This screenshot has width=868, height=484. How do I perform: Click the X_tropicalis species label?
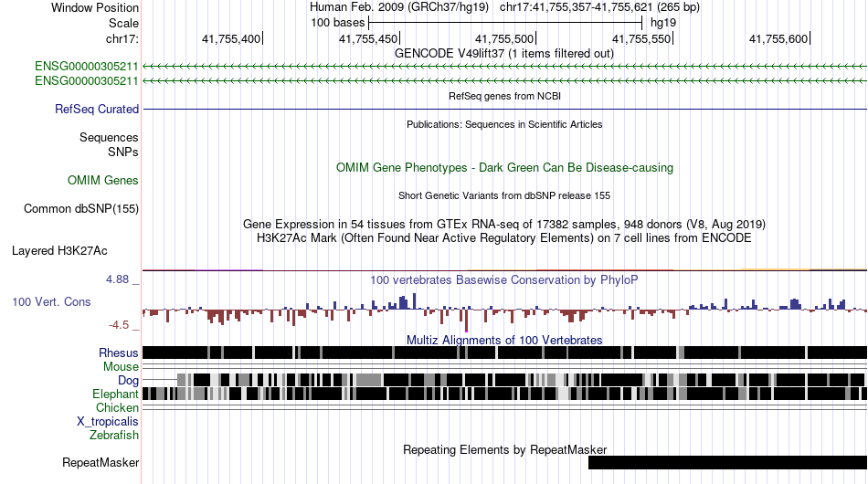(x=108, y=422)
